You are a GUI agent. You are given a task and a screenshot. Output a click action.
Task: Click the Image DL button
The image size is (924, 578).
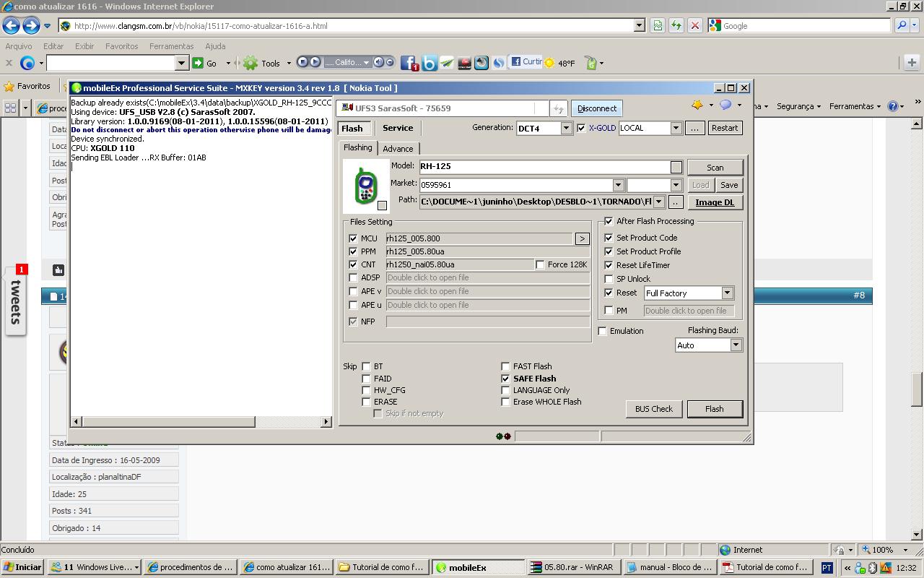point(715,202)
